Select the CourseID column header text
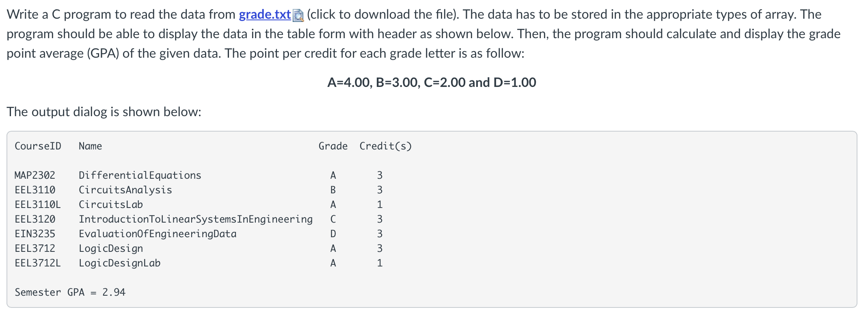868x316 pixels. point(38,146)
